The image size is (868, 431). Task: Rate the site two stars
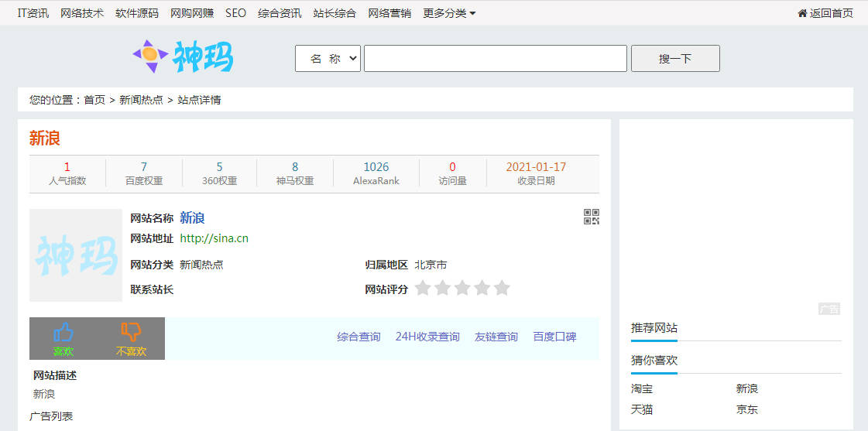click(x=442, y=289)
